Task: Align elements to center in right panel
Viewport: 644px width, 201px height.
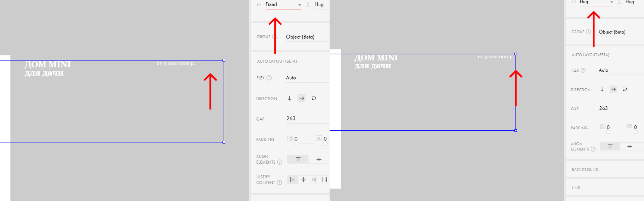Action: (x=630, y=146)
